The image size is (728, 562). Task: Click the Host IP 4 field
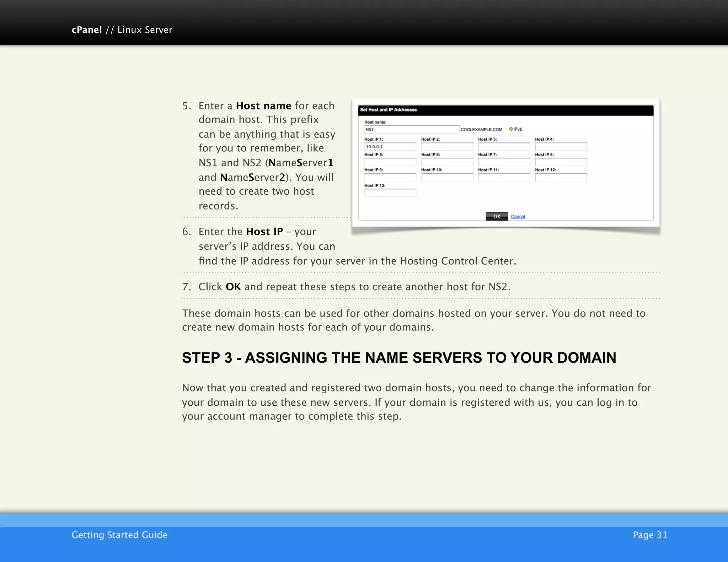561,147
